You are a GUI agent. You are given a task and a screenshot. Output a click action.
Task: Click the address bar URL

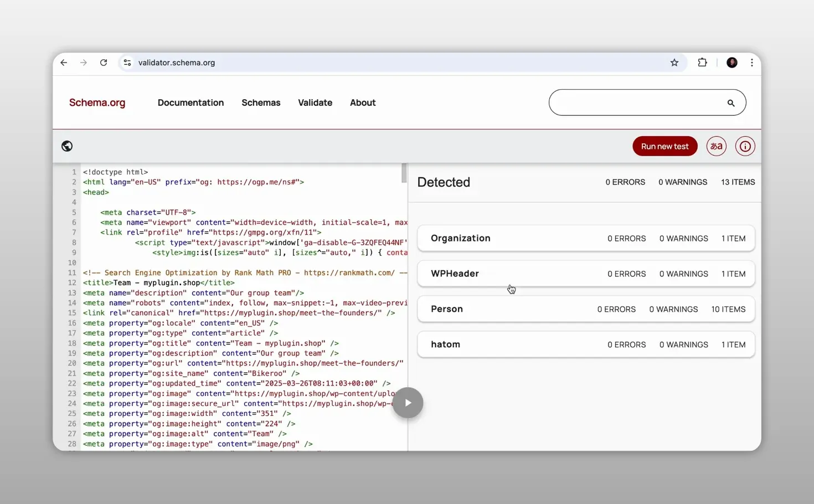point(177,63)
